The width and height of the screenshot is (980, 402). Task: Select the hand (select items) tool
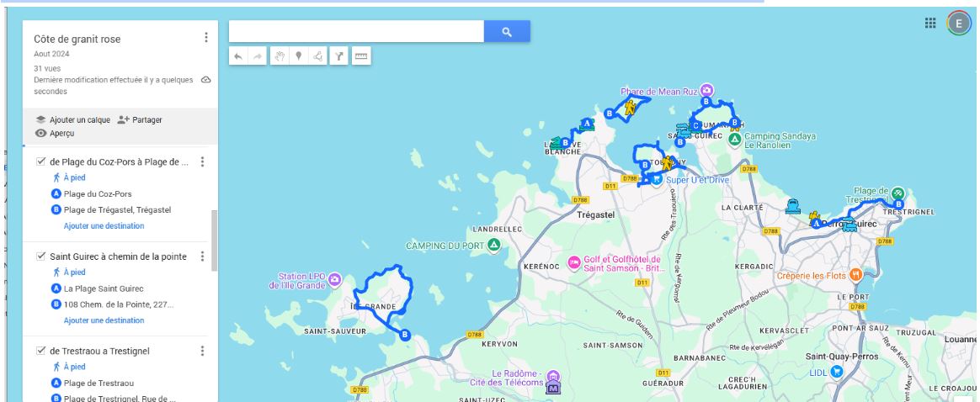coord(280,56)
